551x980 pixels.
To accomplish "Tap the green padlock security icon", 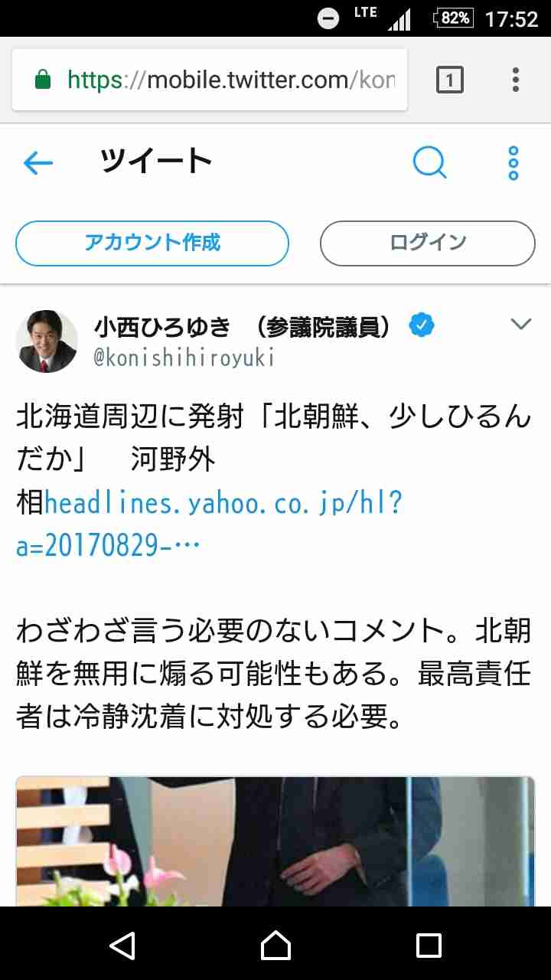I will pyautogui.click(x=43, y=80).
